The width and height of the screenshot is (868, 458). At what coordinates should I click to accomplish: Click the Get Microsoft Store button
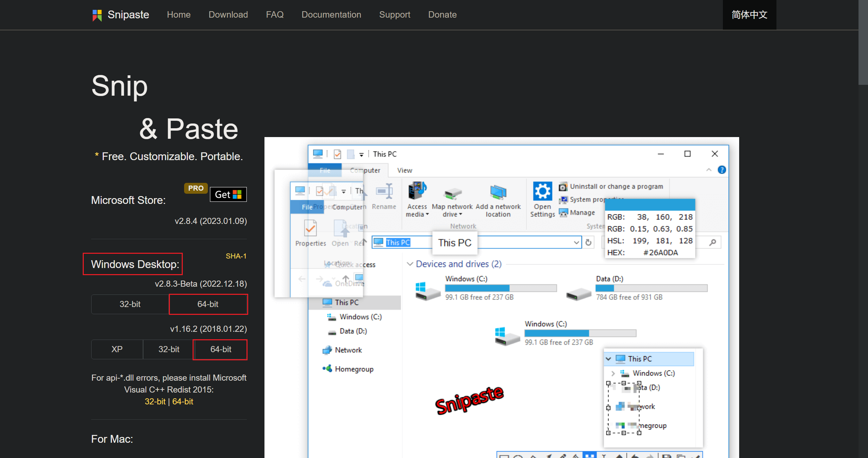point(228,194)
